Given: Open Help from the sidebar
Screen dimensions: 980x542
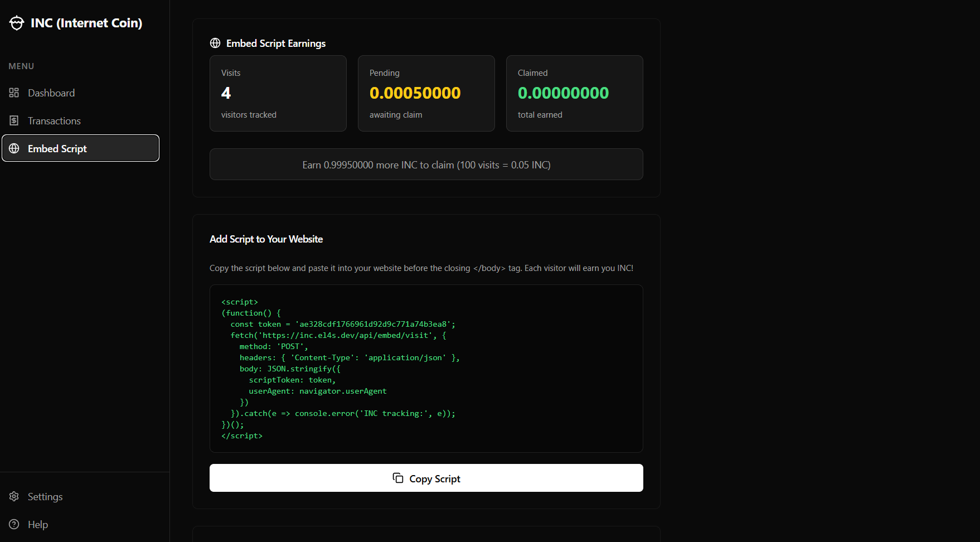Looking at the screenshot, I should (x=38, y=525).
